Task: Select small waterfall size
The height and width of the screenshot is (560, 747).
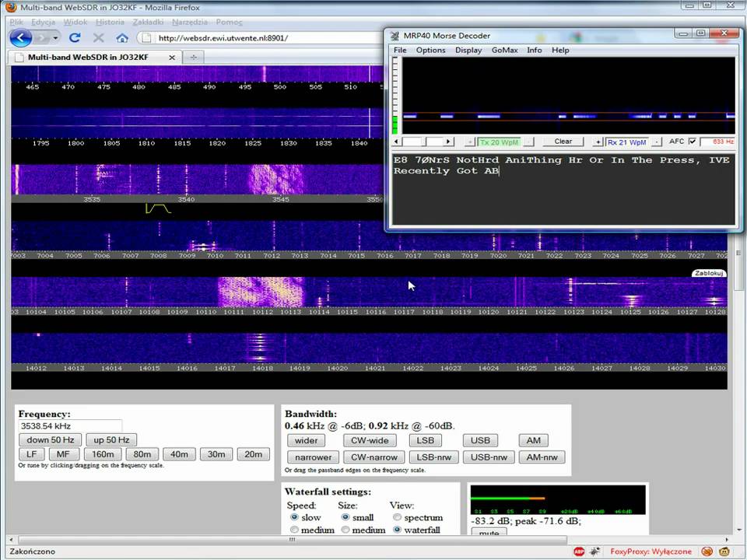Action: tap(345, 517)
